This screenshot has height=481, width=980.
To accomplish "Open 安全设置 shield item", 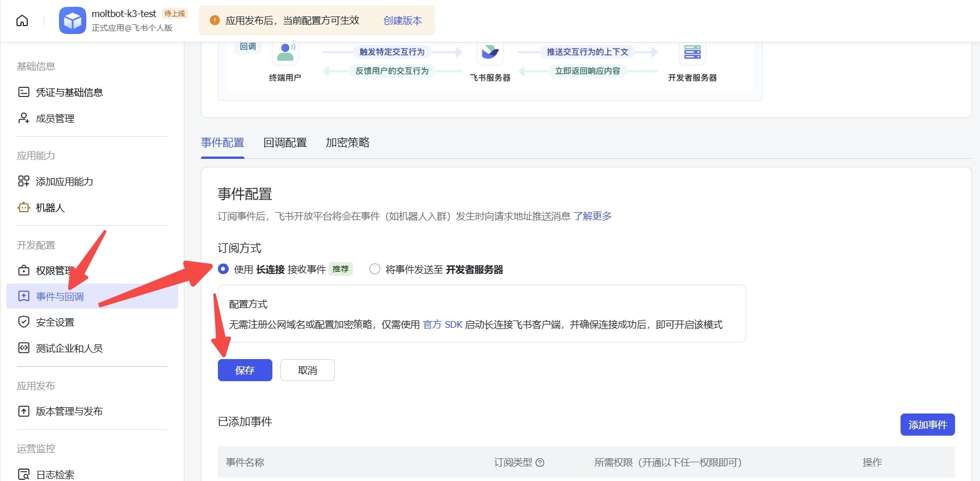I will [x=54, y=322].
